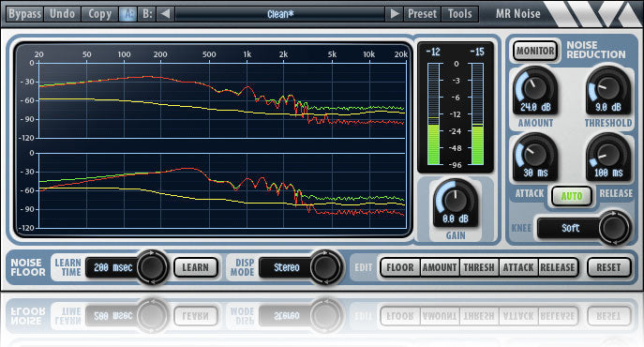Viewport: 644px width, 347px height.
Task: Select the AMOUNT edit tab
Action: [x=440, y=267]
